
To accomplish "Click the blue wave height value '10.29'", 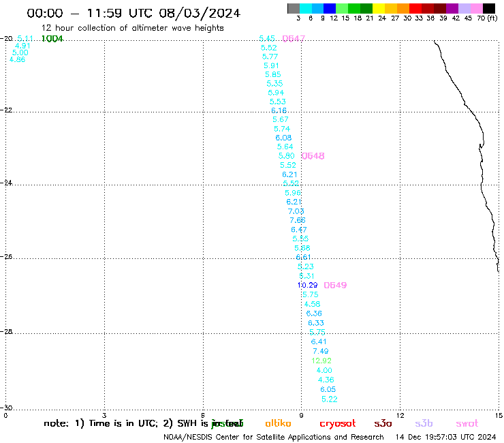I will pos(308,285).
